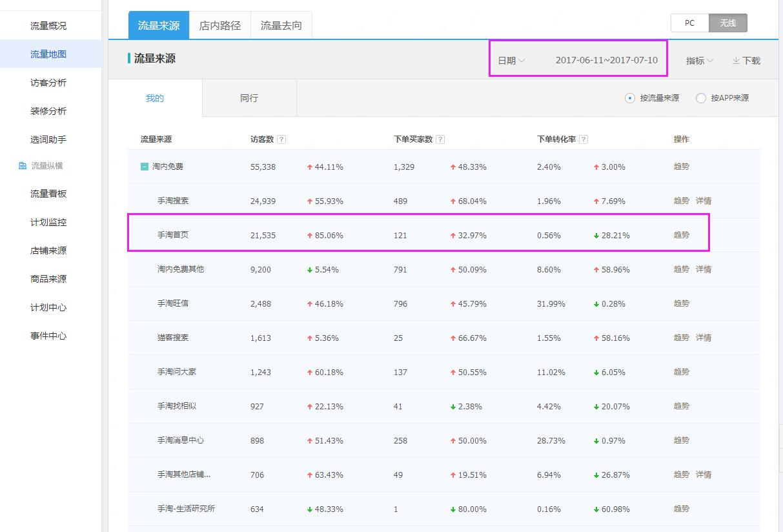Click the 下载 download icon
Screen dimensions: 783x532
(x=738, y=61)
